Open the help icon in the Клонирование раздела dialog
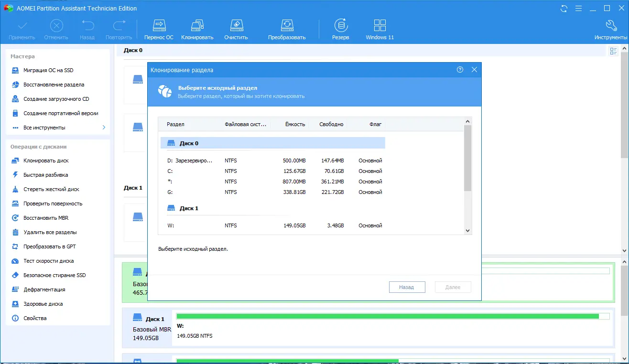This screenshot has height=364, width=629. [460, 70]
